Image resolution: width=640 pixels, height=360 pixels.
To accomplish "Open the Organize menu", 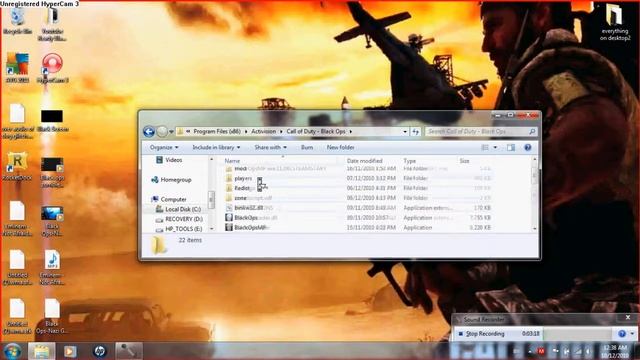I will tap(164, 147).
